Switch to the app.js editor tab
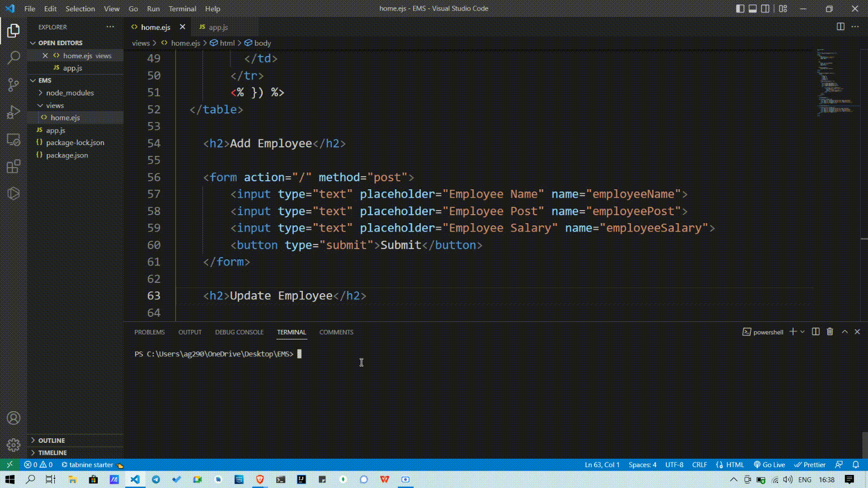The image size is (868, 488). [218, 27]
